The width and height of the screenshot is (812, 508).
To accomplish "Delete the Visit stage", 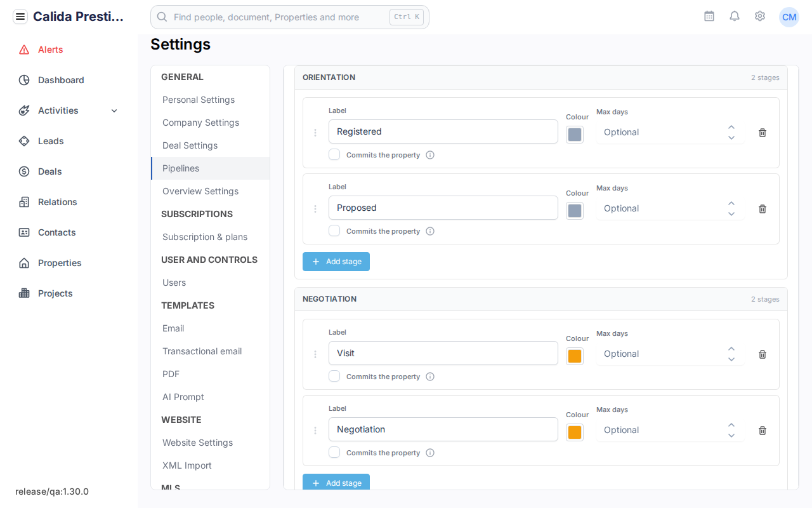I will coord(763,354).
